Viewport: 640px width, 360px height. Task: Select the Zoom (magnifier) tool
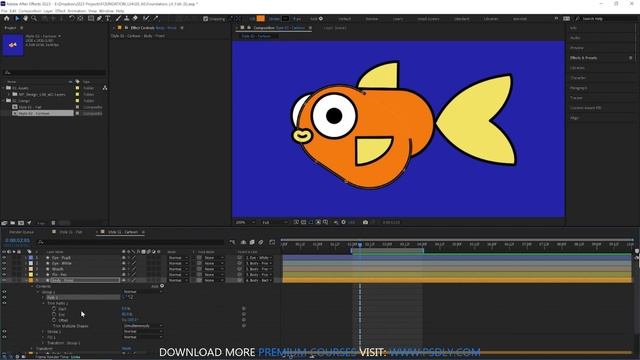pos(34,18)
